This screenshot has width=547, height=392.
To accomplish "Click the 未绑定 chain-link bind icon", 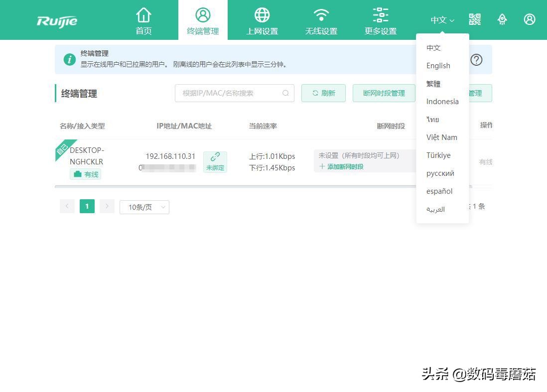I will click(215, 156).
